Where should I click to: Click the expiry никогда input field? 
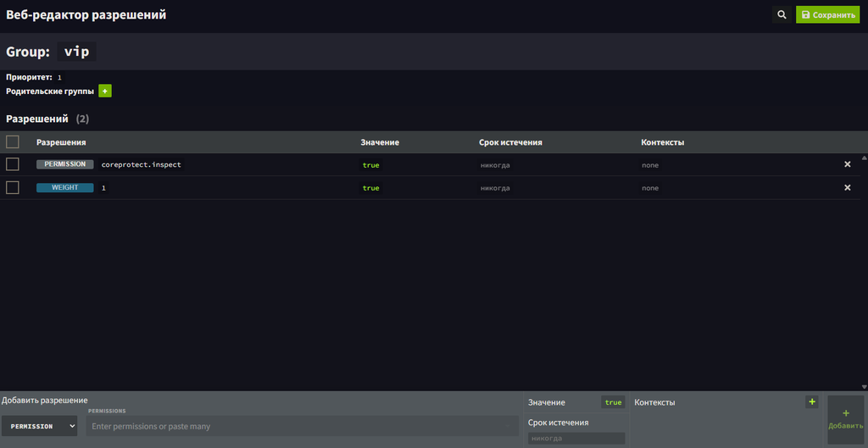[576, 438]
